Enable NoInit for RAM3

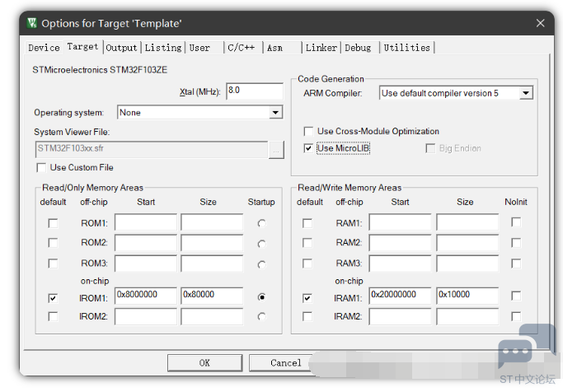point(516,264)
